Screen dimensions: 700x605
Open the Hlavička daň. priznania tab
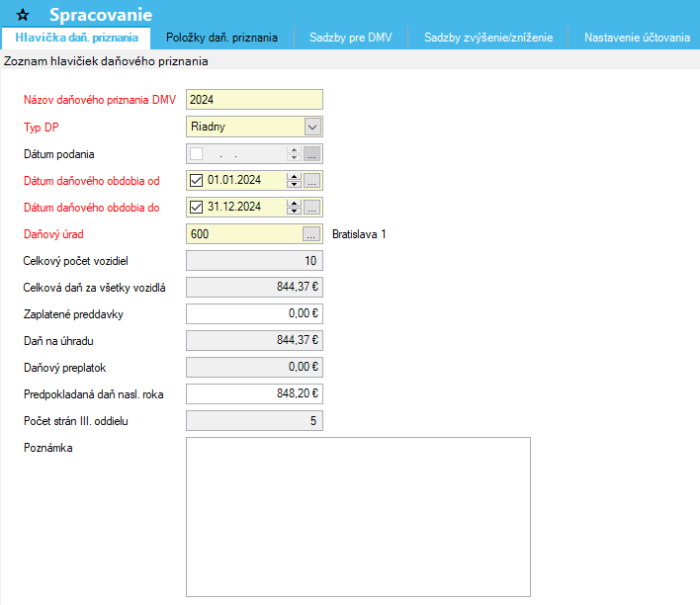(x=76, y=38)
